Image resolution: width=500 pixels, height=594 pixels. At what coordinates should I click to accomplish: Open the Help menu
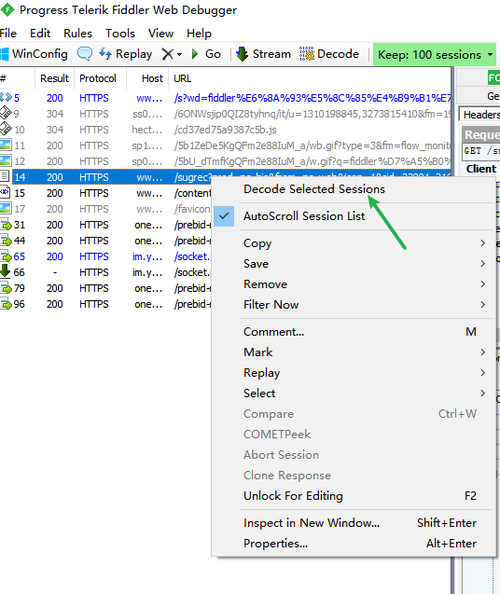199,33
